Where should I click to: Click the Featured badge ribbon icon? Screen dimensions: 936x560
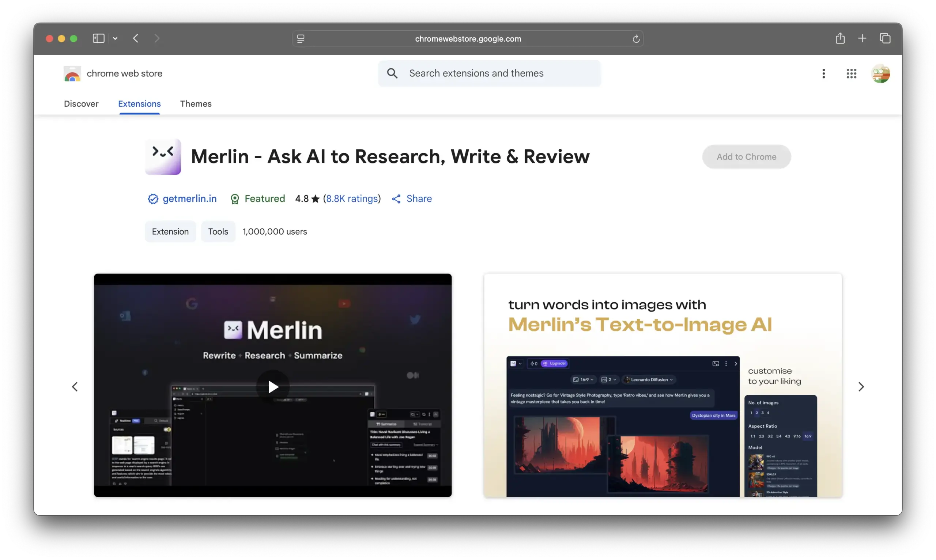[x=235, y=199]
